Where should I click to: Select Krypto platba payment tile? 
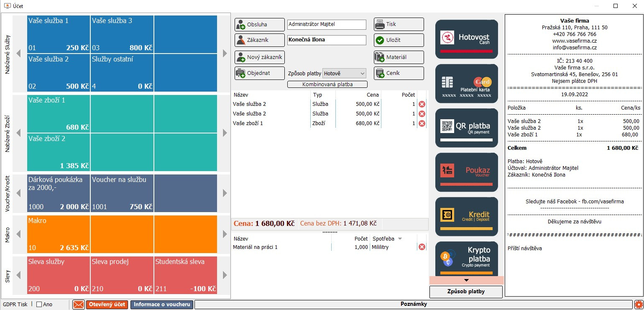coord(467,259)
